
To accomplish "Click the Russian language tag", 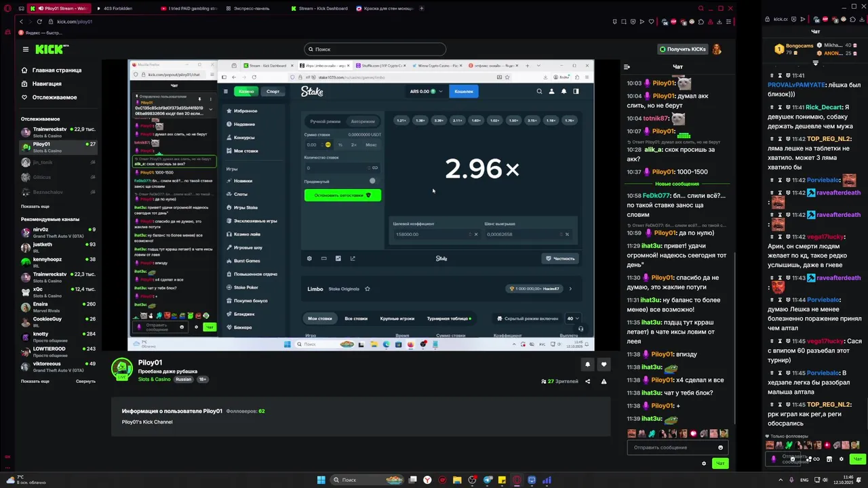I will (x=183, y=380).
